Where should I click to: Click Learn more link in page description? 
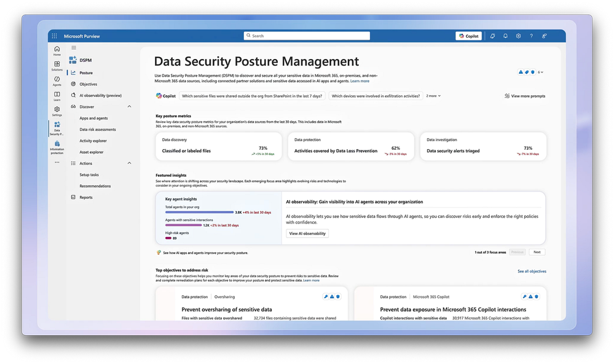(360, 81)
